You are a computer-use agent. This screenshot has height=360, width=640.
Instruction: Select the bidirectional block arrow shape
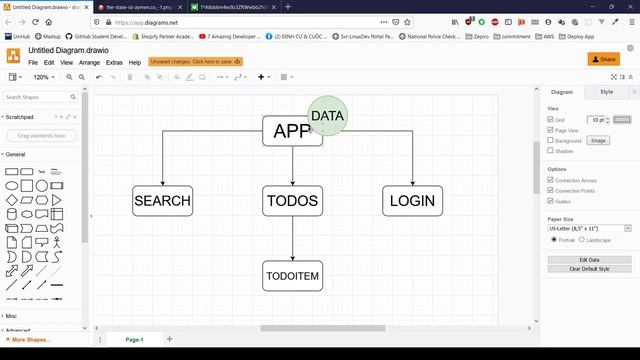tap(11, 271)
